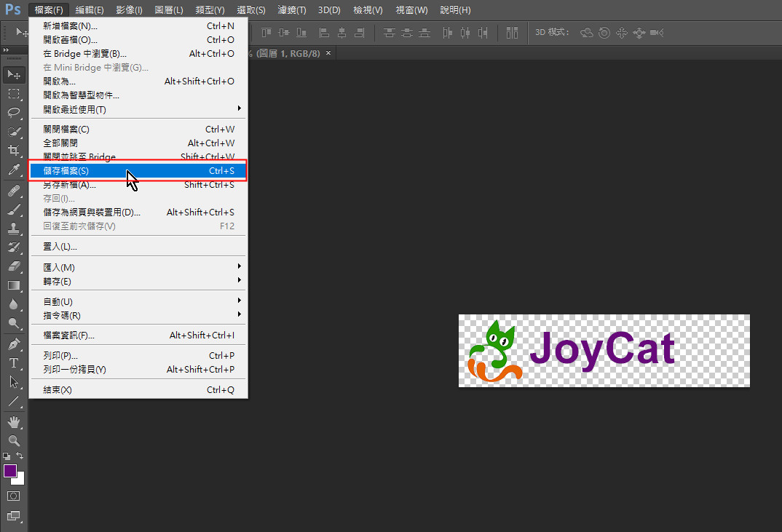The image size is (782, 532).
Task: Choose 關閉檔案(C) menu item
Action: click(x=138, y=129)
